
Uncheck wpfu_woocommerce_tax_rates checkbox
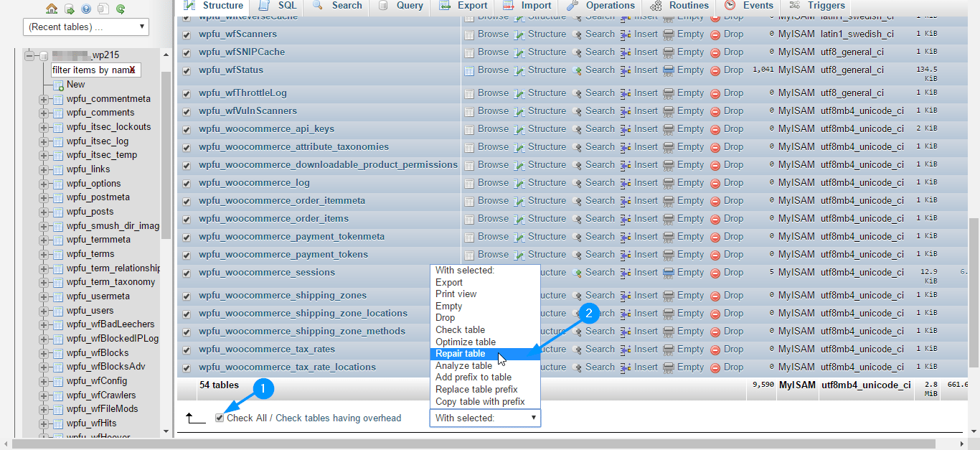pyautogui.click(x=187, y=350)
